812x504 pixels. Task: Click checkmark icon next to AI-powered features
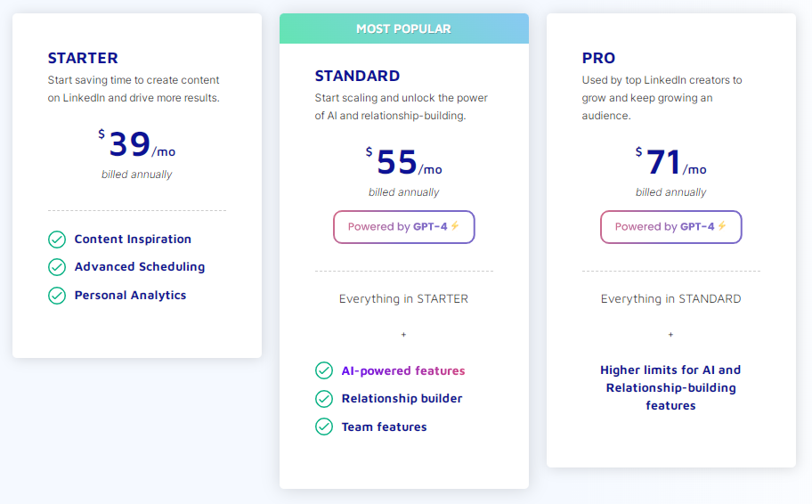click(x=324, y=370)
